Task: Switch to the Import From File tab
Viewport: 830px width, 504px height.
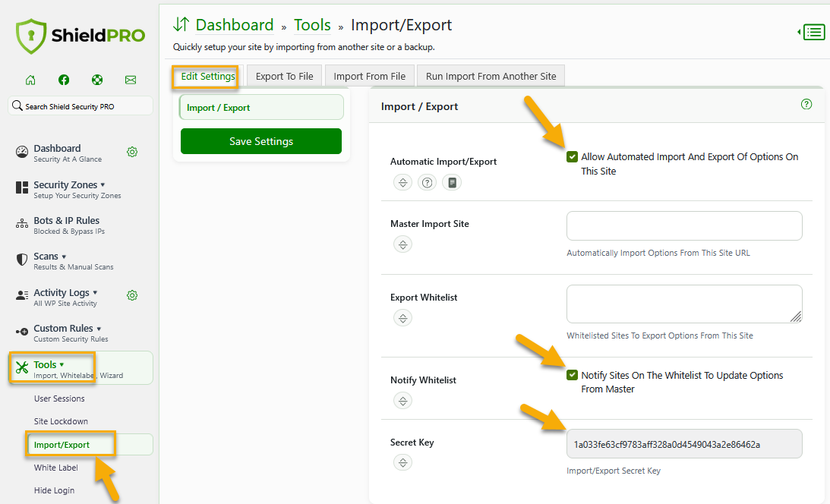Action: [370, 77]
